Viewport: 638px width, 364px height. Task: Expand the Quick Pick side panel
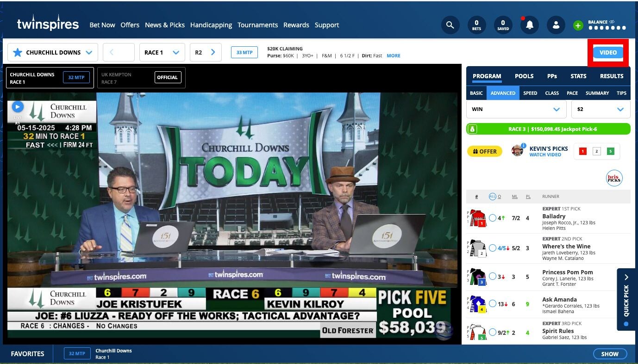tap(626, 299)
